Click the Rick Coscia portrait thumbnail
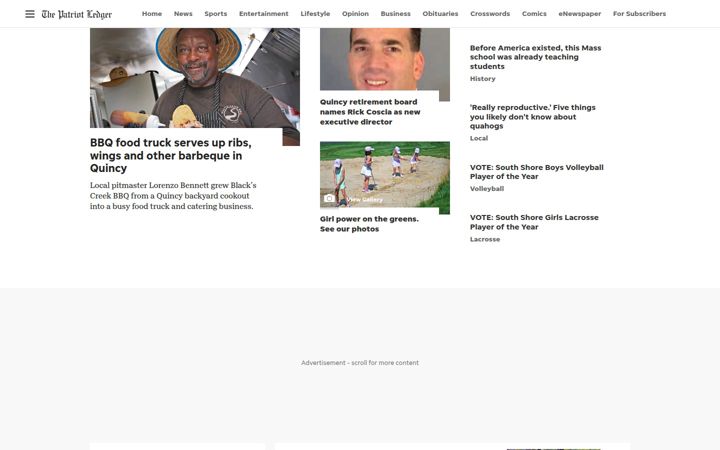This screenshot has width=720, height=450. 385,64
